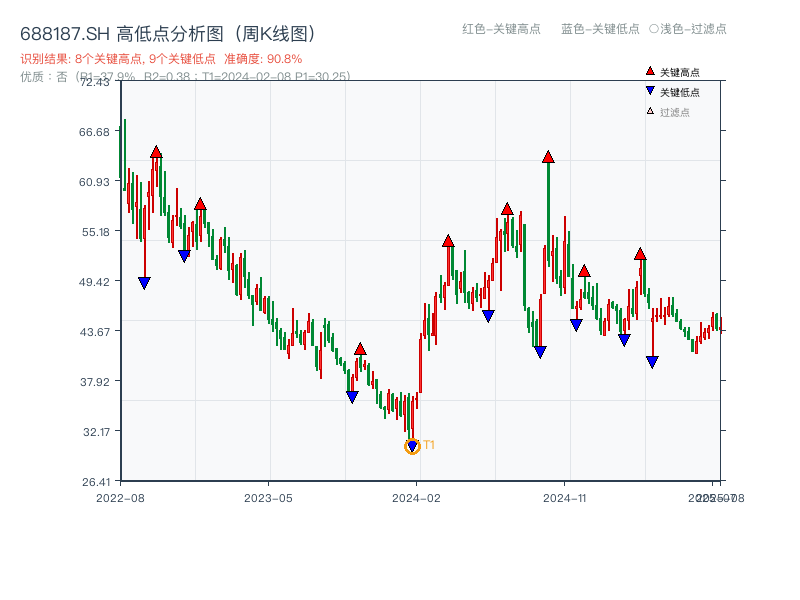Toggle the 关键低点 legend label
The height and width of the screenshot is (600, 800).
click(680, 92)
